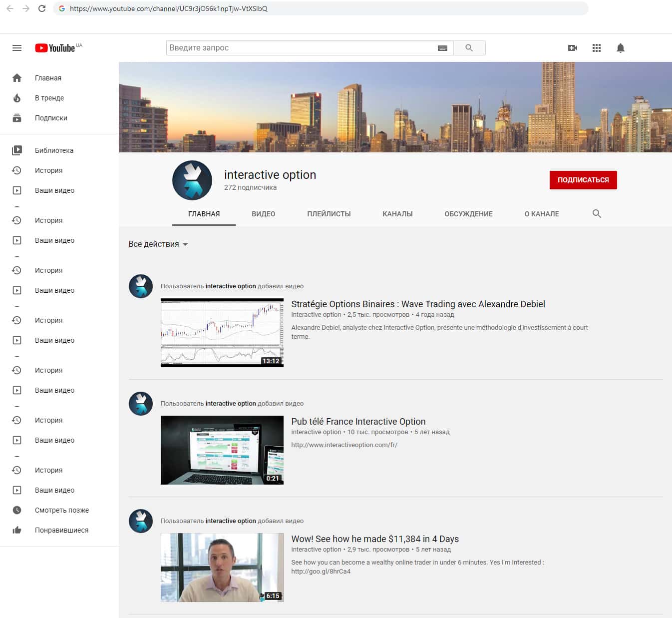Open the create video camera icon
Screen dimensions: 672x618
[x=573, y=48]
